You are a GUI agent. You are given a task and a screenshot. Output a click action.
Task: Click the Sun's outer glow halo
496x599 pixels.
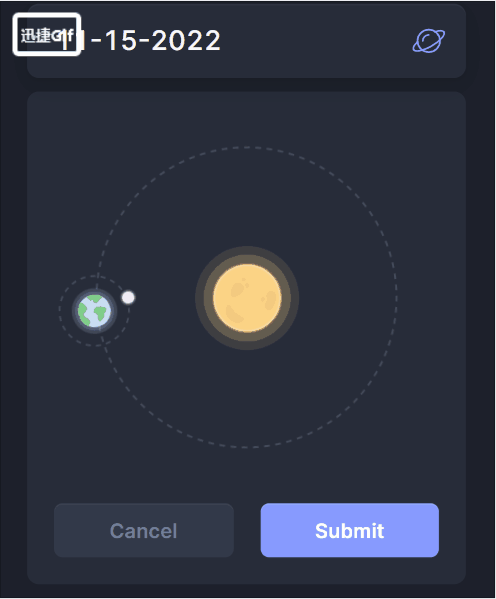[x=247, y=251]
